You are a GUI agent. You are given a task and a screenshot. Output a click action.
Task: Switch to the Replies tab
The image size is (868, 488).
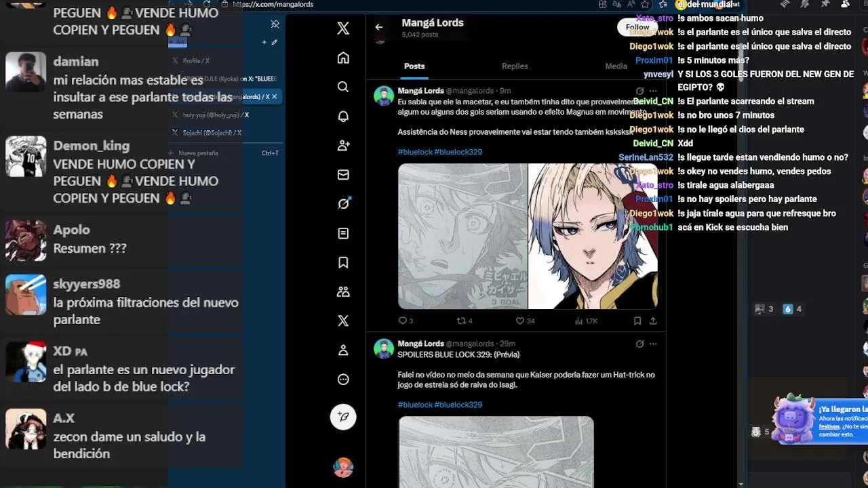tap(515, 66)
